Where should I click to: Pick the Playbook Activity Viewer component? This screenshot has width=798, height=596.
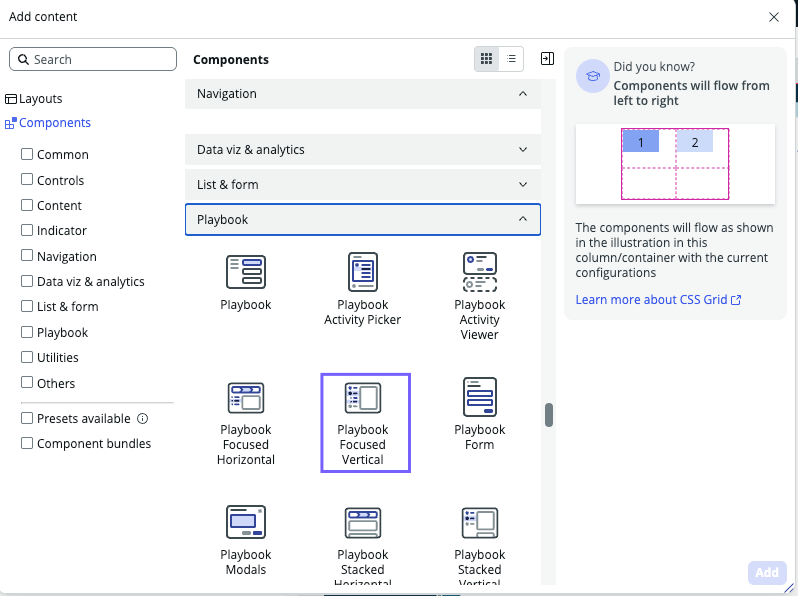click(x=479, y=296)
